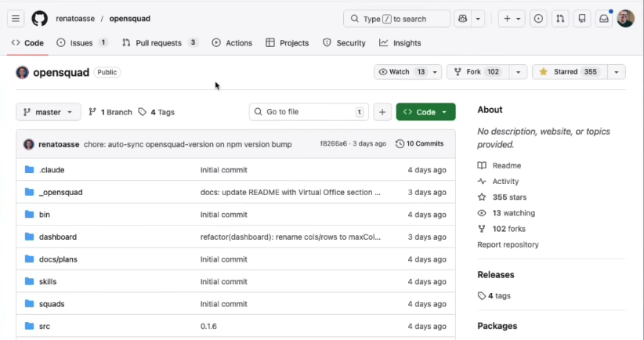Open the hamburger navigation menu

16,19
